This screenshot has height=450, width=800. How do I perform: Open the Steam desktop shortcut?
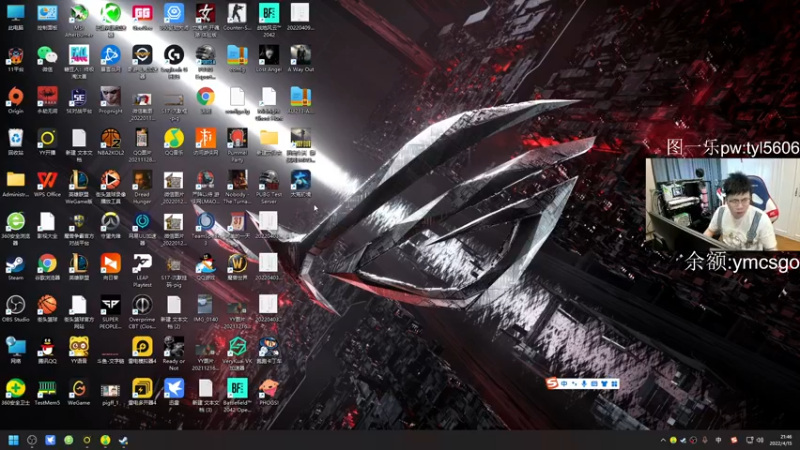15,267
